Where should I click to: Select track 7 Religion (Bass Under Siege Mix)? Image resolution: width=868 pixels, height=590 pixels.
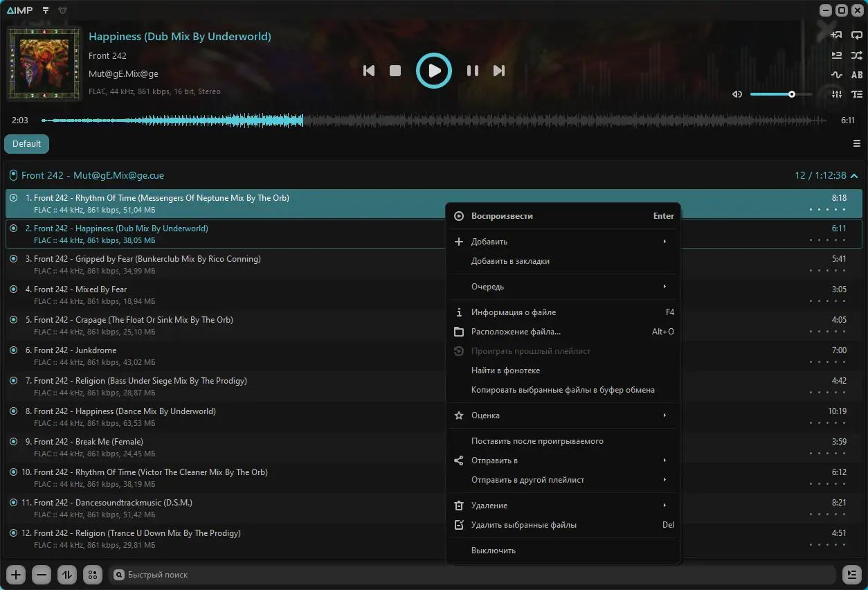coord(434,387)
